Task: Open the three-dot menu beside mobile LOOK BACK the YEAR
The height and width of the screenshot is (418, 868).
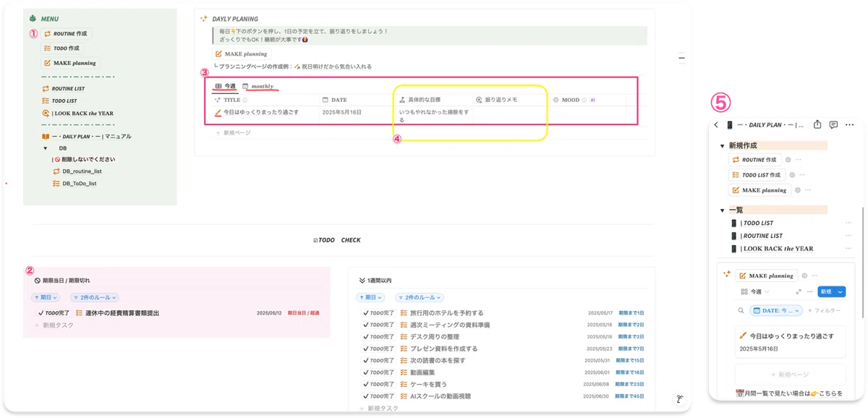Action: click(848, 249)
